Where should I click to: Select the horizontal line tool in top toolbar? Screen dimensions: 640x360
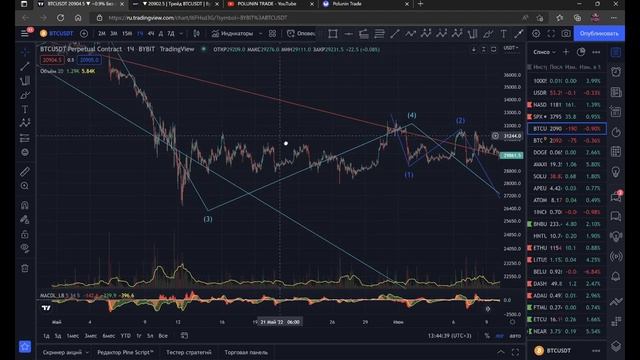coord(348,34)
